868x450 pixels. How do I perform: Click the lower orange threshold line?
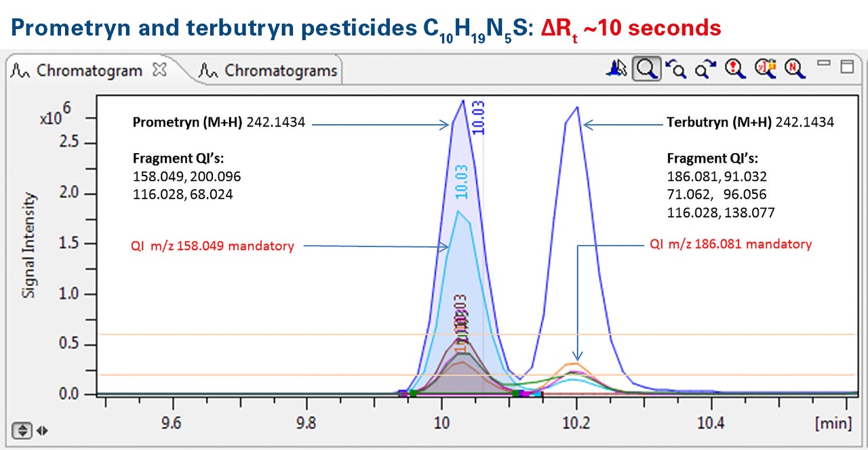tap(271, 373)
